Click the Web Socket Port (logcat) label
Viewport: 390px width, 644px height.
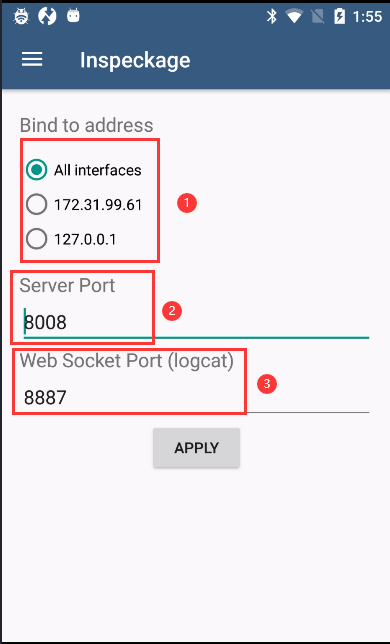[x=127, y=361]
